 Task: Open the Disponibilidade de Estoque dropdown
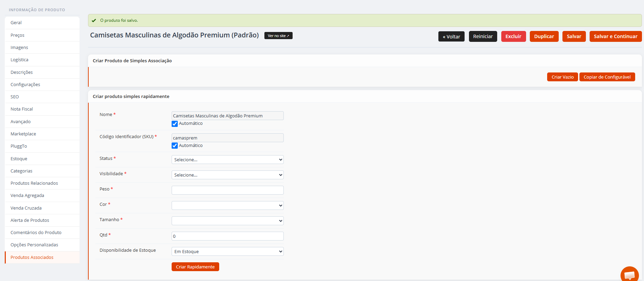pos(228,251)
